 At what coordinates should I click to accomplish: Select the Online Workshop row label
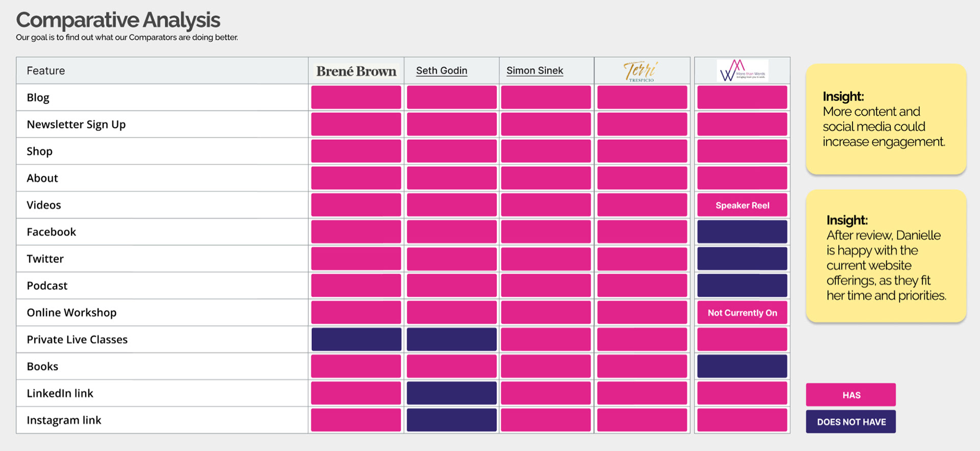tap(71, 313)
